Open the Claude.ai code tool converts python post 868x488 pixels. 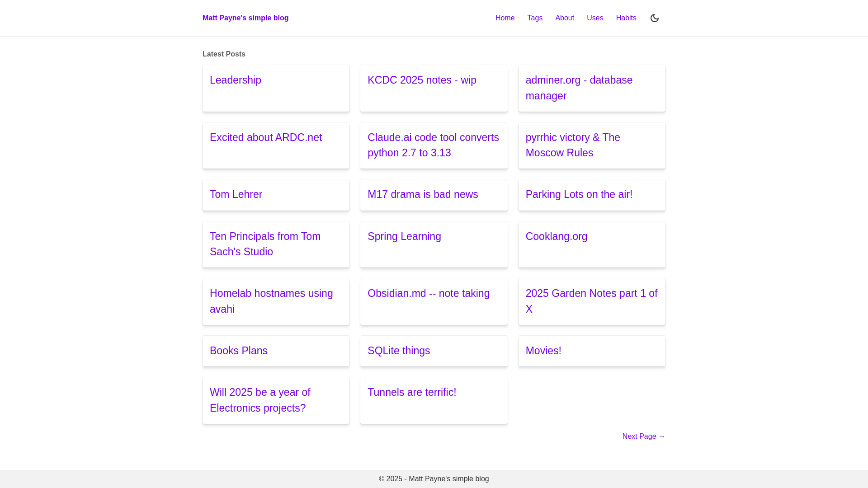coord(433,145)
